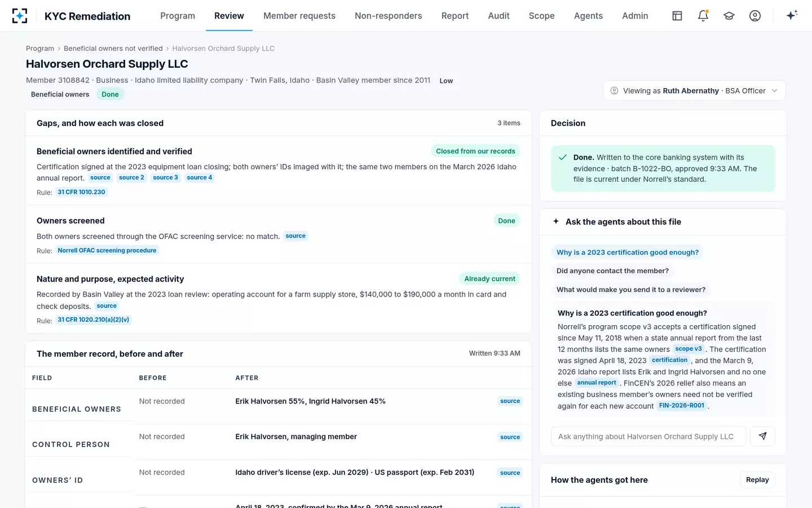
Task: Switch to the Program tab
Action: (178, 16)
